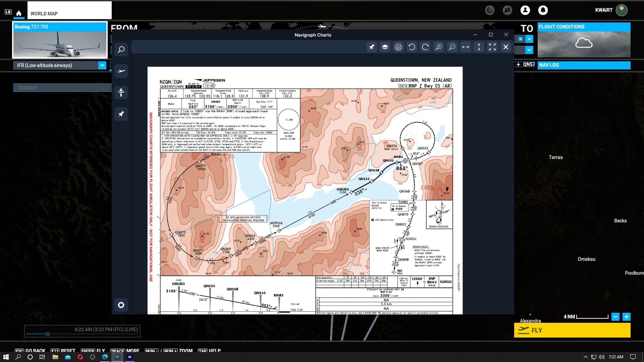Click the Omakau town label on map

click(x=586, y=259)
